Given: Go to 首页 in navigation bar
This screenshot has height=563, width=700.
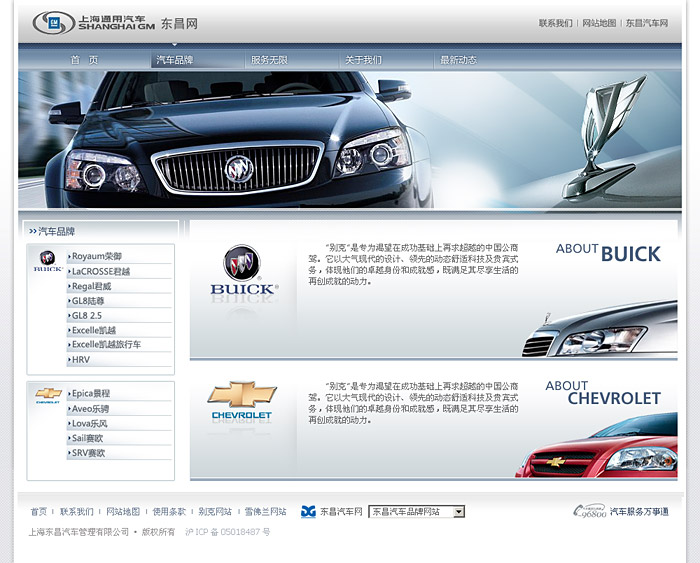Looking at the screenshot, I should coord(84,60).
